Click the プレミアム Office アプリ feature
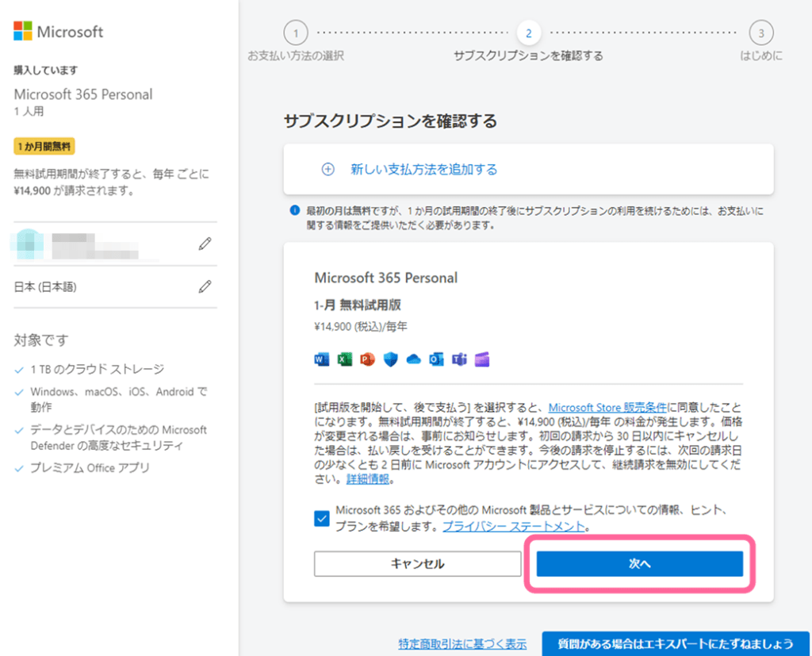This screenshot has width=812, height=656. tap(90, 468)
